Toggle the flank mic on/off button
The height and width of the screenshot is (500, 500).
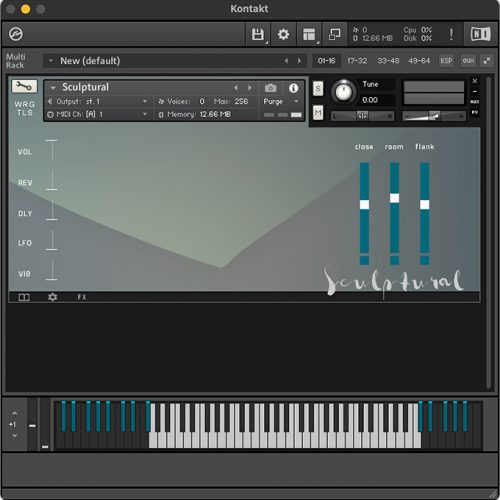click(424, 260)
